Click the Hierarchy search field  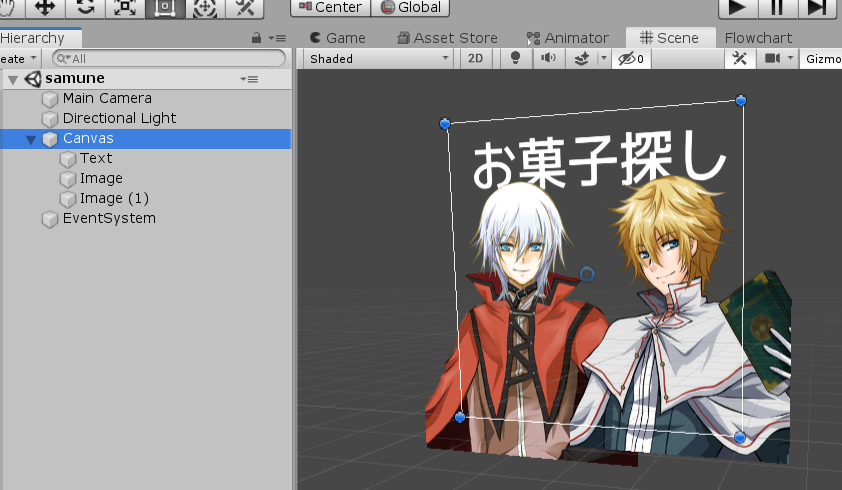(x=169, y=59)
